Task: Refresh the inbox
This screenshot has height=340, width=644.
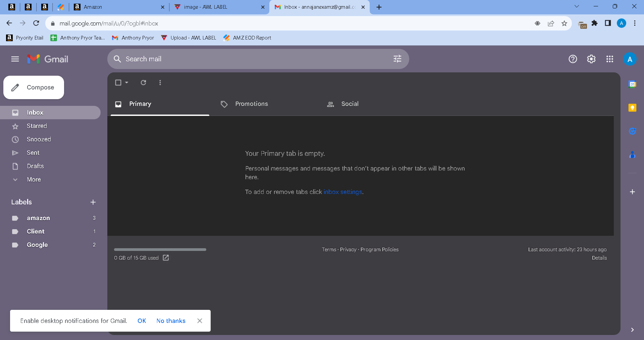Action: [143, 82]
